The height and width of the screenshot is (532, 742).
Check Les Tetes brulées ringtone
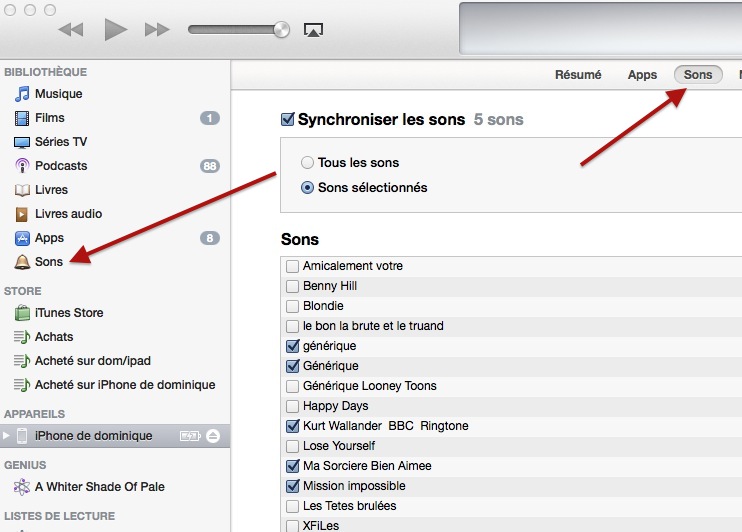[292, 506]
